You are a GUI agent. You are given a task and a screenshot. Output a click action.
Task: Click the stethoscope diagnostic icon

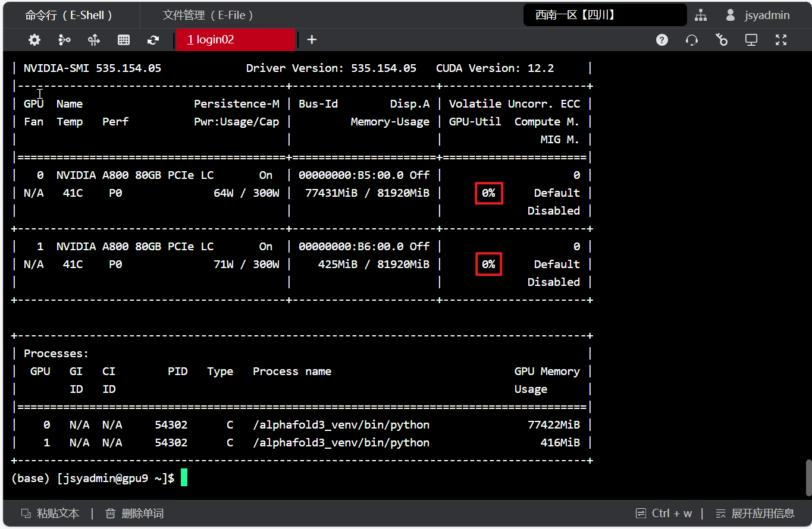722,40
